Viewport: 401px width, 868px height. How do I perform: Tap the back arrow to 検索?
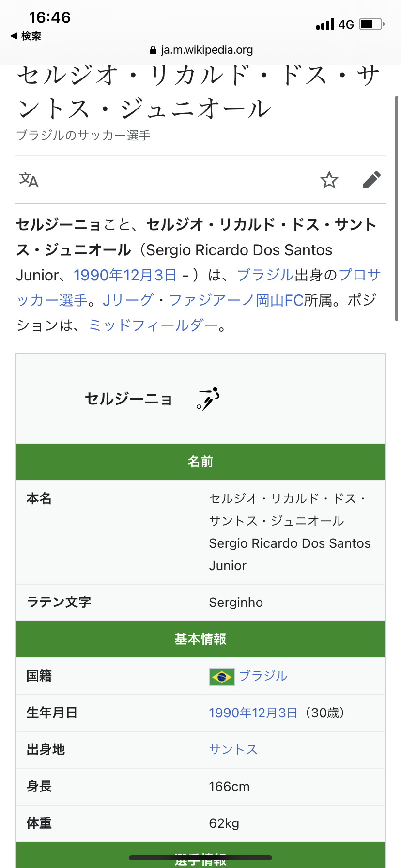pyautogui.click(x=15, y=36)
